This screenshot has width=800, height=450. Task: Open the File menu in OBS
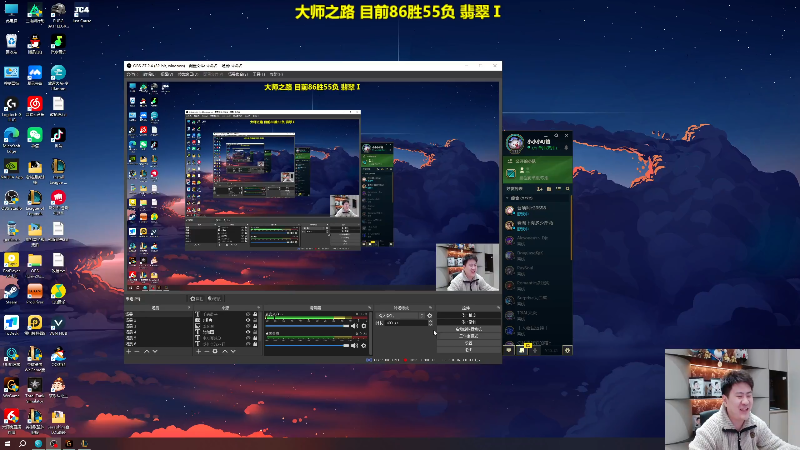[132, 74]
